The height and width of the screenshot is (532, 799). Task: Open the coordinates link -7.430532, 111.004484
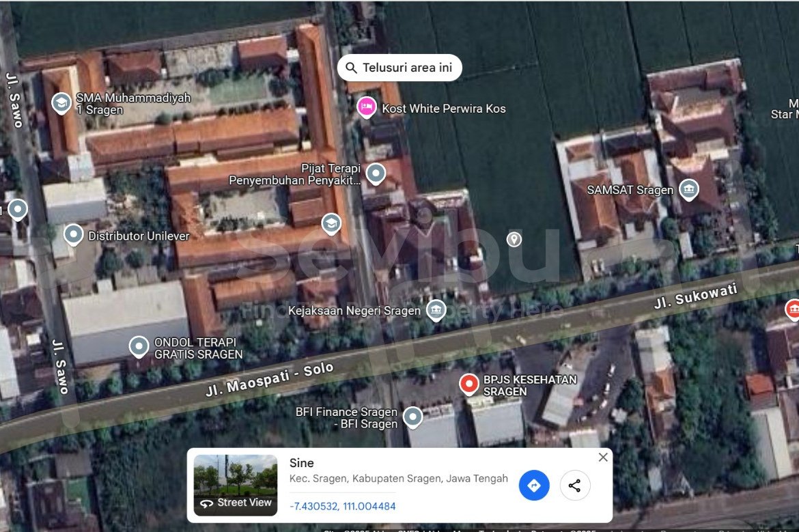coord(342,506)
